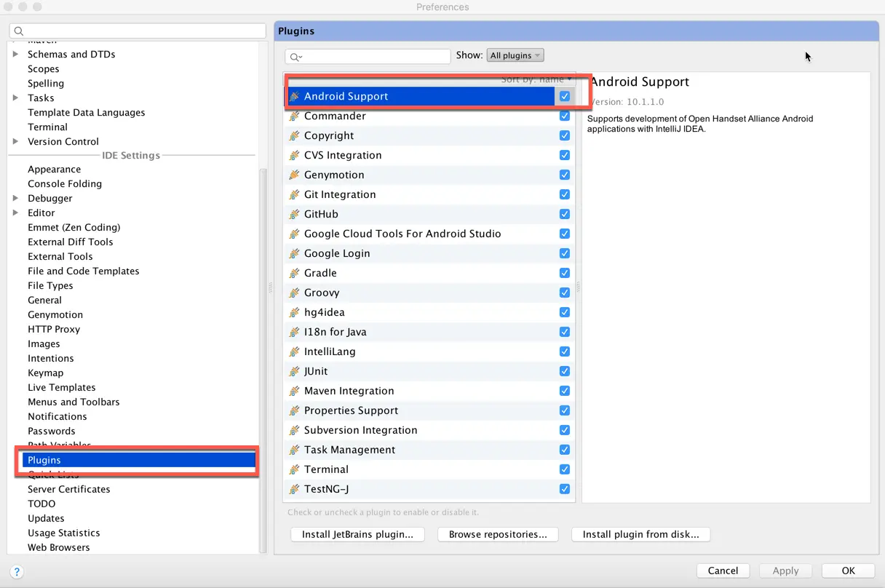
Task: Select the Subversion Integration plugin row
Action: point(429,430)
